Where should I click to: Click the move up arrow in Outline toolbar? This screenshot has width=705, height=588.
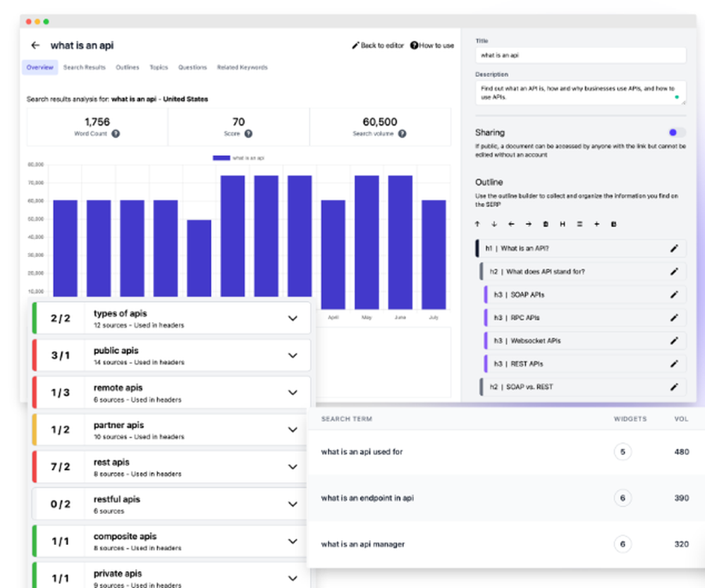click(x=477, y=224)
